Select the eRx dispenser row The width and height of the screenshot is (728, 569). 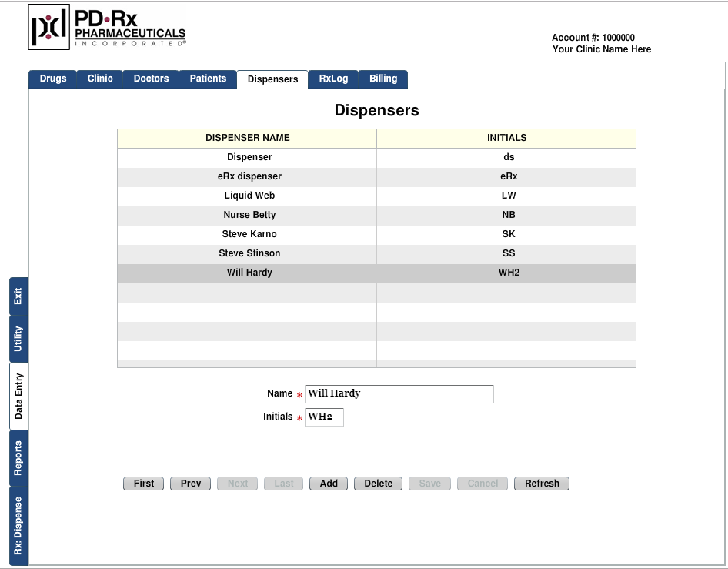tap(249, 176)
